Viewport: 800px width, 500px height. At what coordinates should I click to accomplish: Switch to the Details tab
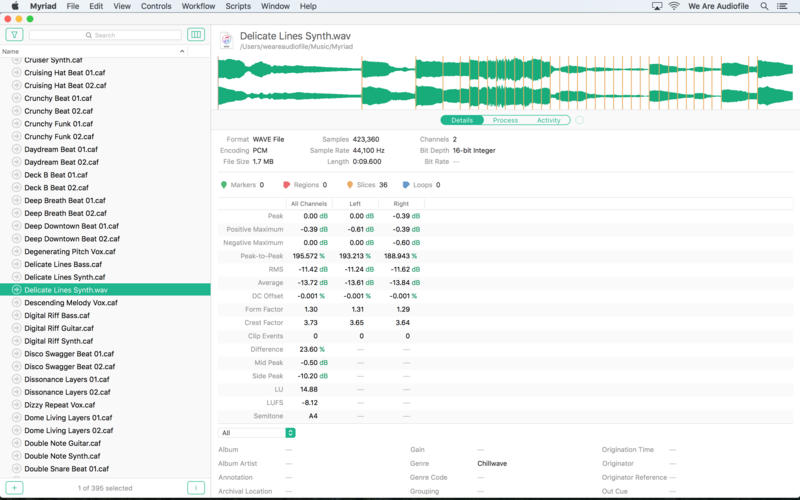462,120
